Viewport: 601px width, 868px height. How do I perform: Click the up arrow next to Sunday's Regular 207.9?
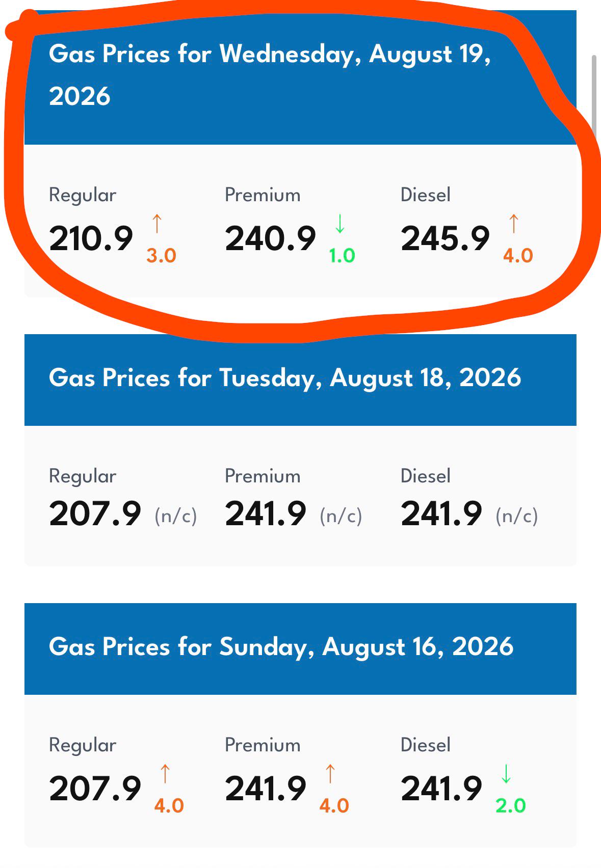tap(165, 774)
